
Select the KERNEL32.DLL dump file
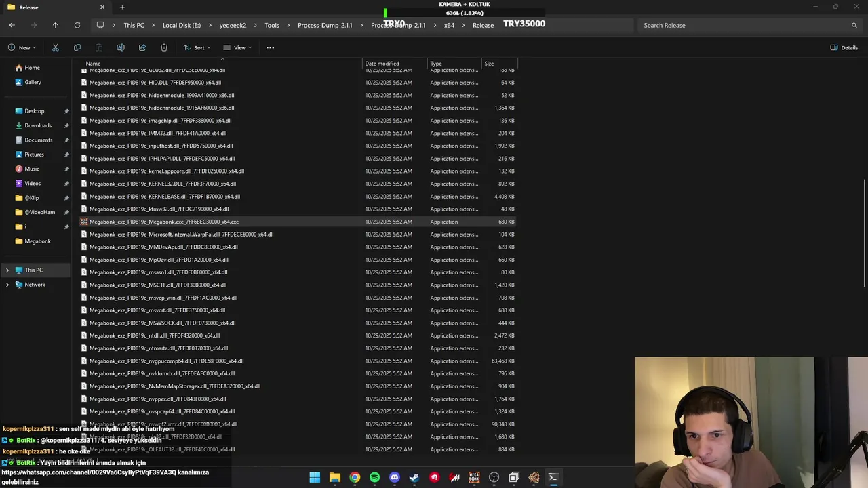(x=298, y=184)
